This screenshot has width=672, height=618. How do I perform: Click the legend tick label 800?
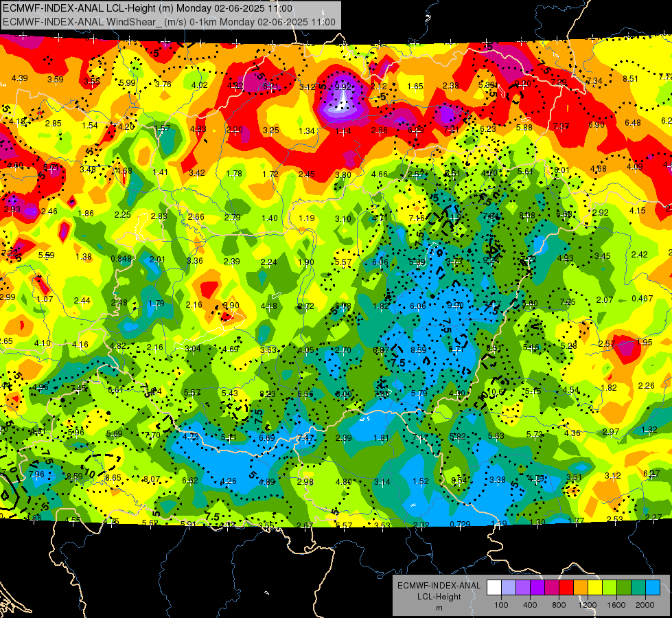[559, 605]
